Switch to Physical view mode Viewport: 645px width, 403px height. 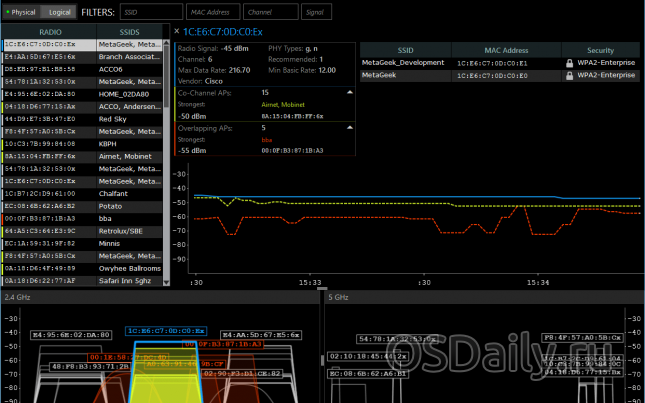coord(23,12)
